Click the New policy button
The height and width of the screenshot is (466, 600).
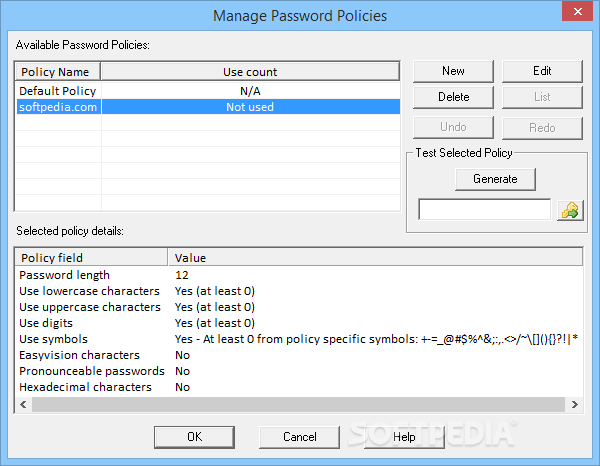[453, 71]
